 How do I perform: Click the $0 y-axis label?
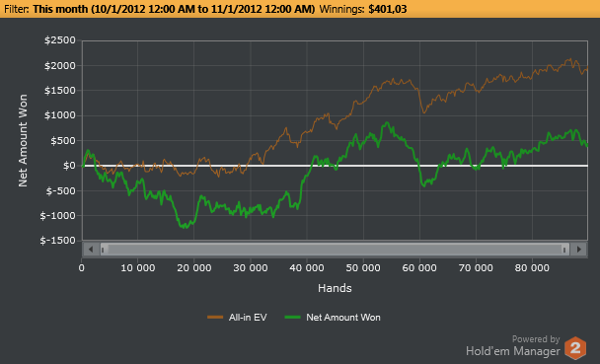click(69, 166)
